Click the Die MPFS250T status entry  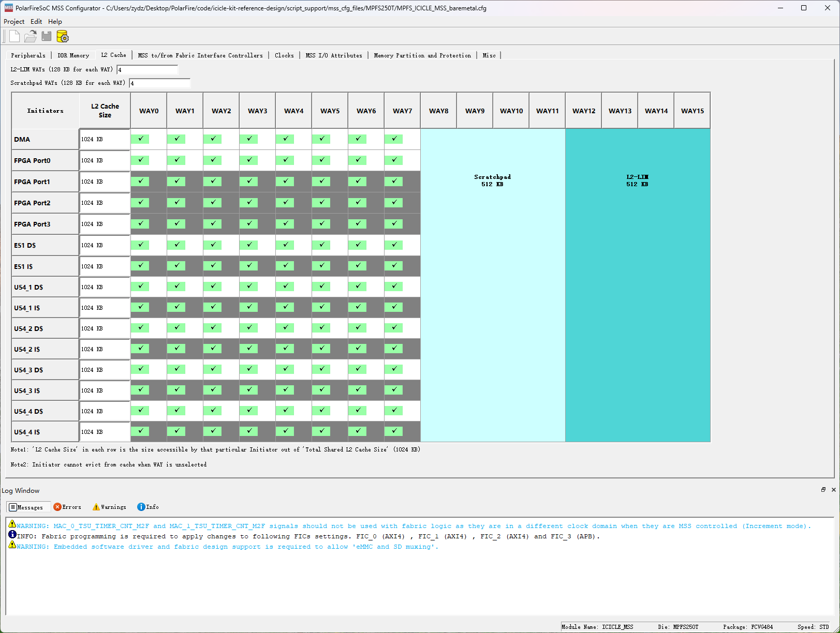point(678,627)
